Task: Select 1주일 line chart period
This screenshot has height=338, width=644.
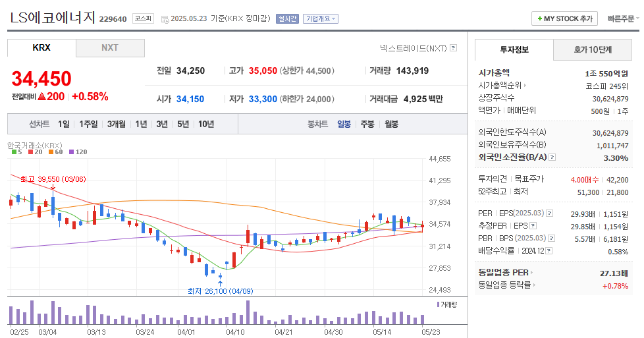Action: click(x=88, y=124)
